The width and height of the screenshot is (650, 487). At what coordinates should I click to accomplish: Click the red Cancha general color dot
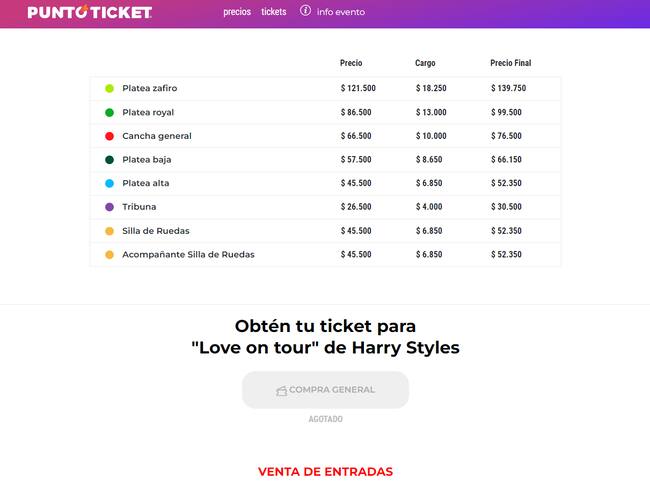[x=109, y=136]
